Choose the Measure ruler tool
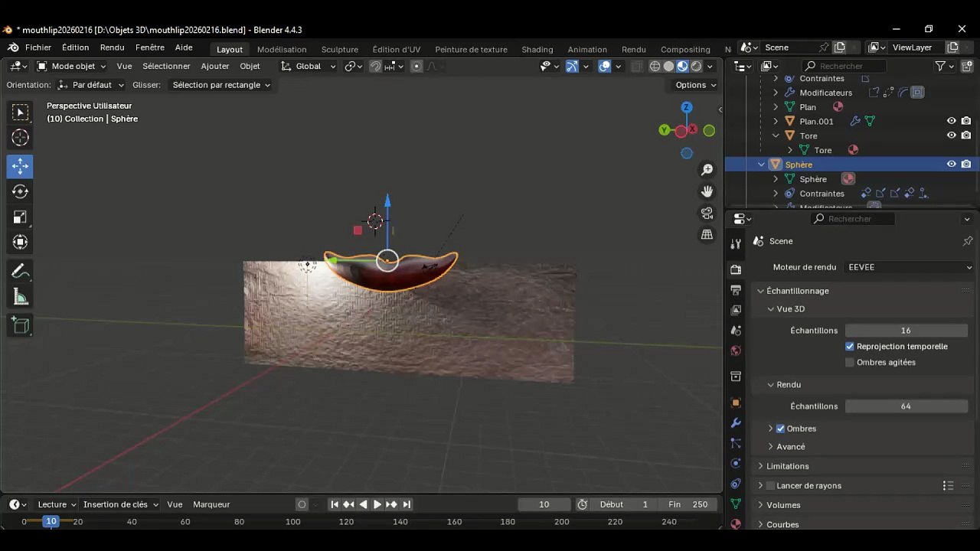Screen dimensions: 980x551 coord(21,298)
